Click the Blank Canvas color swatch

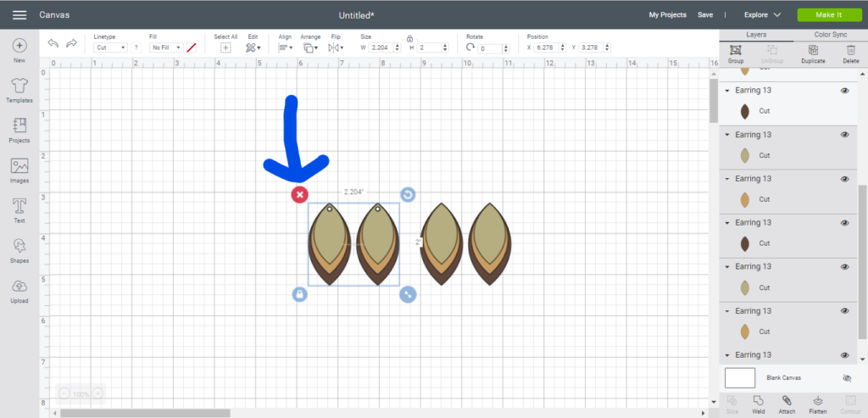pyautogui.click(x=740, y=378)
